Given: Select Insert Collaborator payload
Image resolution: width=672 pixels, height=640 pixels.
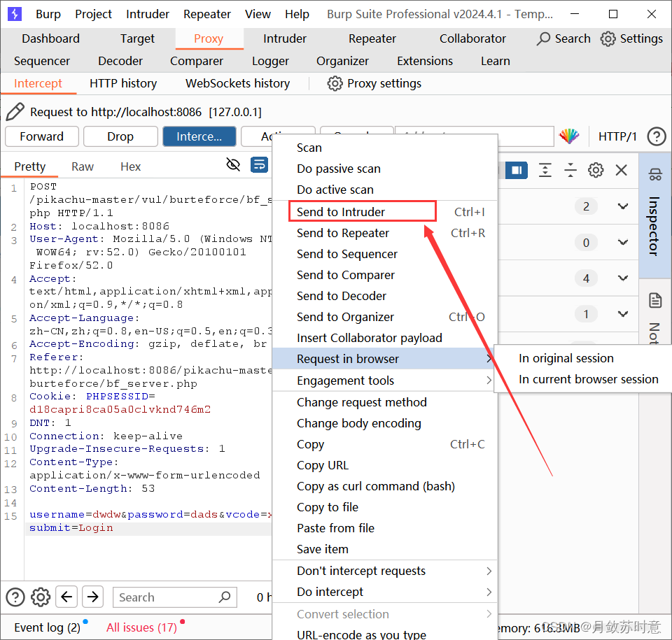Looking at the screenshot, I should pyautogui.click(x=385, y=338).
